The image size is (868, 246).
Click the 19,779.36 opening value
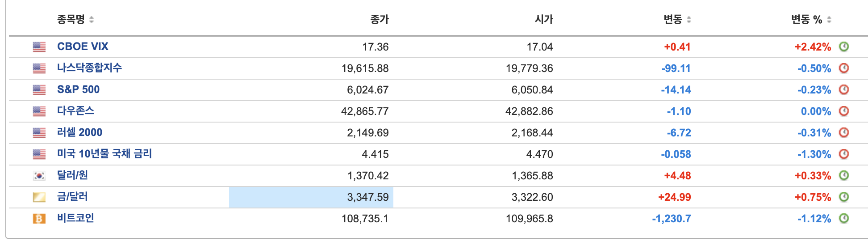pyautogui.click(x=529, y=68)
